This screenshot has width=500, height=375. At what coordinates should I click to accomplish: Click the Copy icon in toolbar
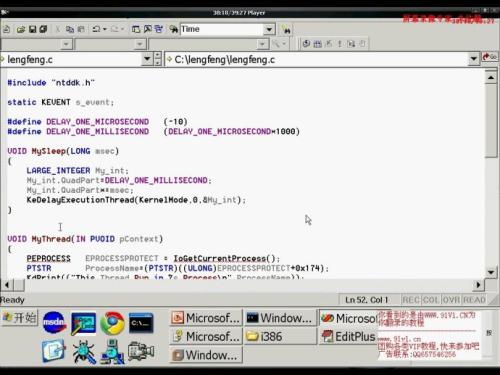(x=70, y=29)
